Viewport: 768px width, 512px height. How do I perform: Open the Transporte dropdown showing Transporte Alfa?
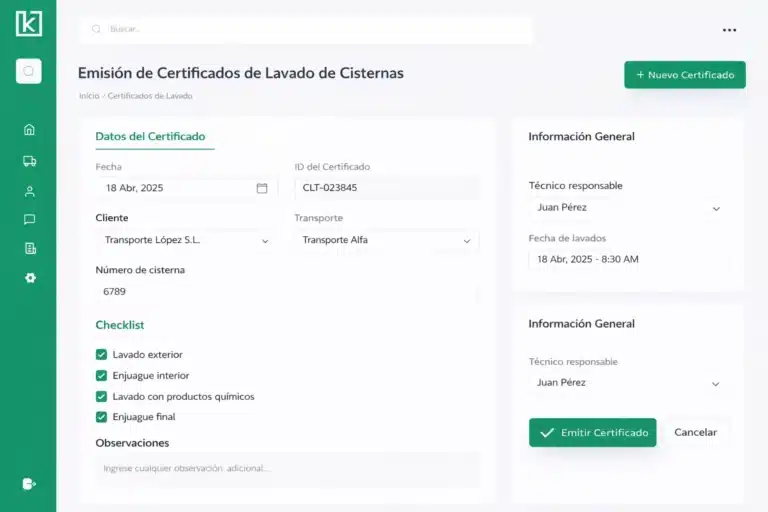click(386, 240)
